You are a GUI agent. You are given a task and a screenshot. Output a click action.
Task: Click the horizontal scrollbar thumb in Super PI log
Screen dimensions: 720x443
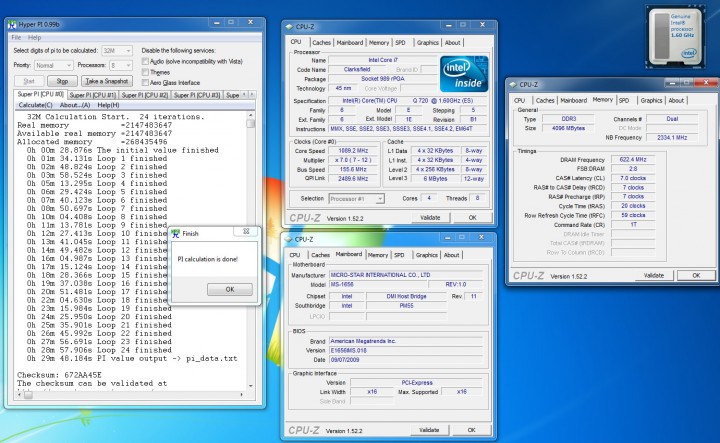28,394
